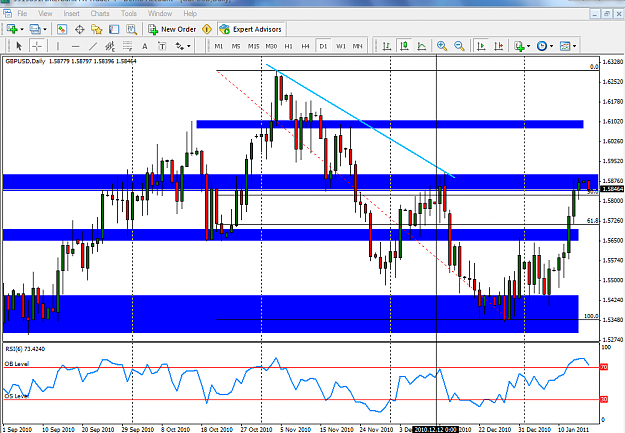Expand the Periods dropdown arrow
This screenshot has width=625, height=433.
(x=552, y=47)
